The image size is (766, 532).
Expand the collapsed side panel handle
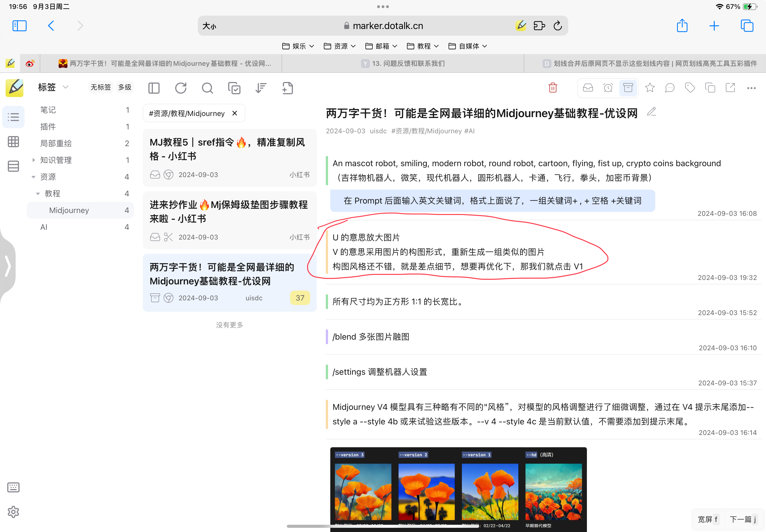pyautogui.click(x=7, y=266)
